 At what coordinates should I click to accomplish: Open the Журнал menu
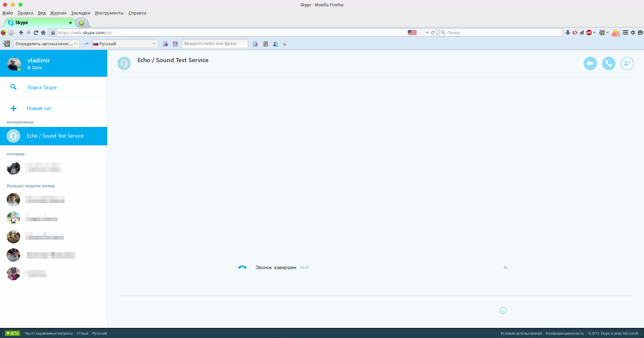click(58, 13)
